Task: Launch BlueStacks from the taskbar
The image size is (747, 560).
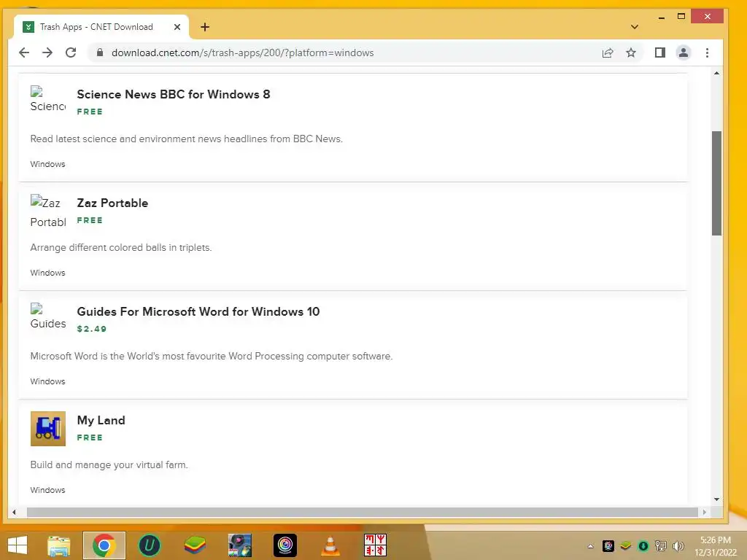Action: tap(195, 545)
